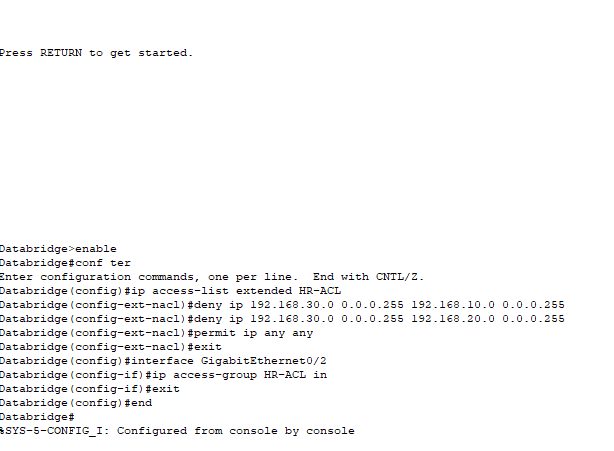
Task: Click the "conf ter" command line
Action: tap(104, 263)
